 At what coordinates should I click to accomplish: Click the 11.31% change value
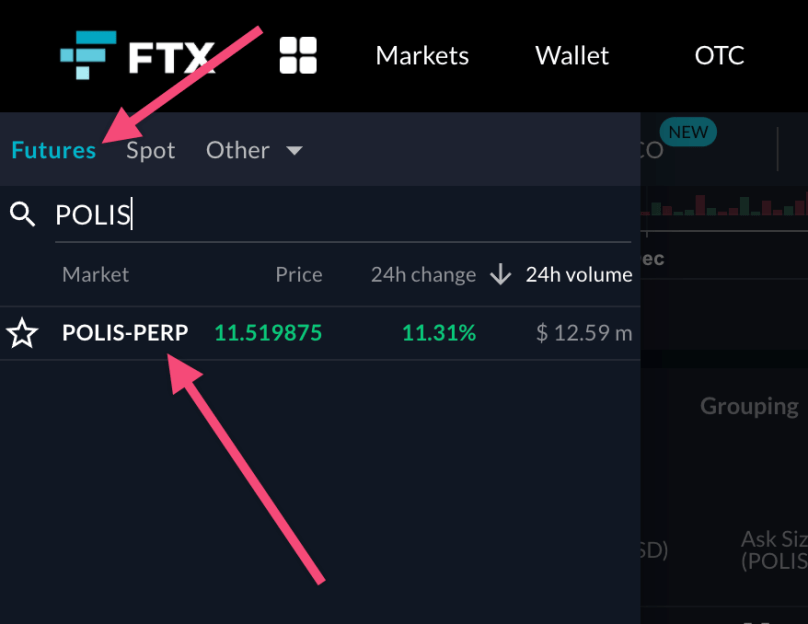[439, 333]
